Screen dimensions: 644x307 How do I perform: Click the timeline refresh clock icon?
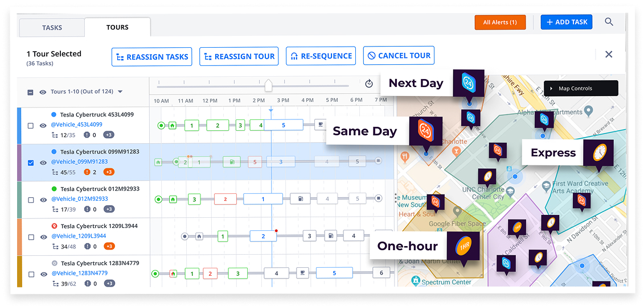coord(369,84)
